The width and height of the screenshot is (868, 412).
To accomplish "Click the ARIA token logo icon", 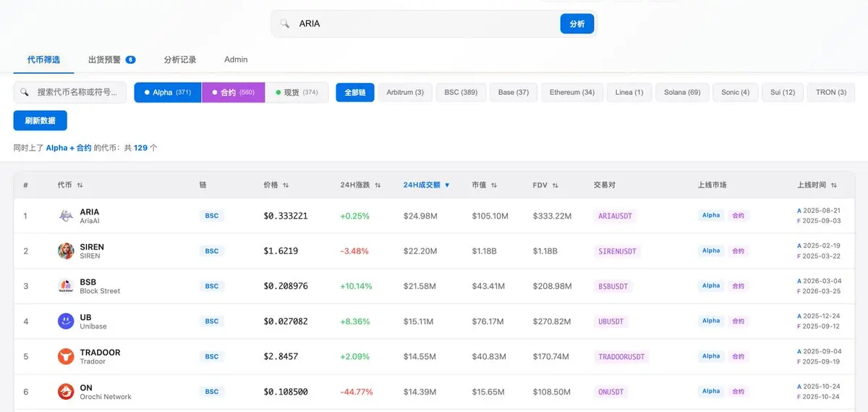I will pyautogui.click(x=66, y=216).
